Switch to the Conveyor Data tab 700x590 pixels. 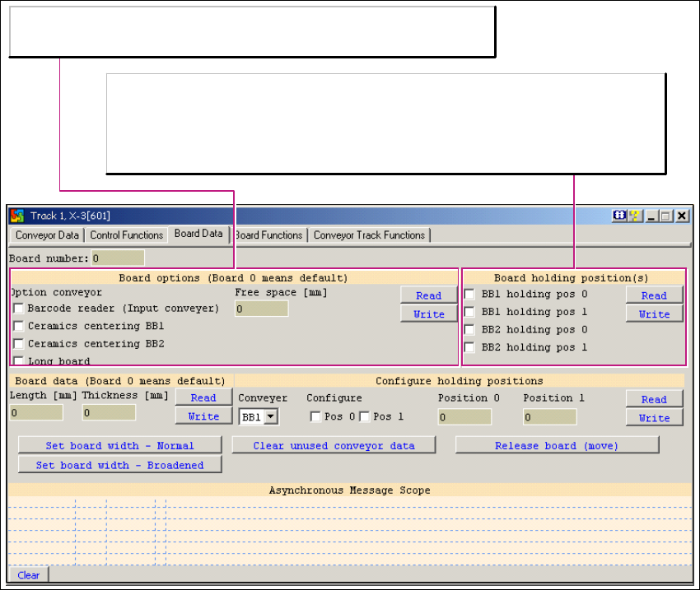point(47,235)
